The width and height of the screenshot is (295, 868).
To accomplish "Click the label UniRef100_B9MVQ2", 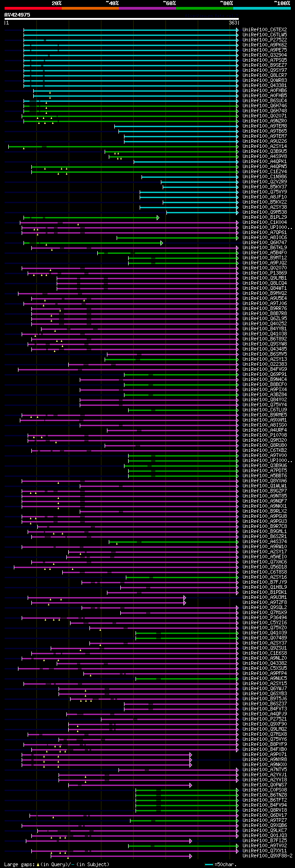I will coord(265,293).
